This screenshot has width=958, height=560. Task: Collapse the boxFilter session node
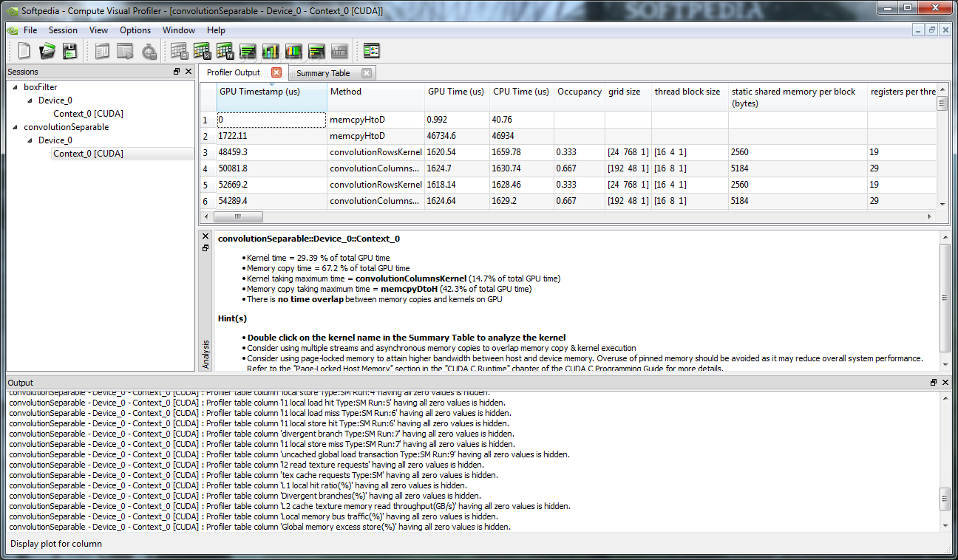(x=15, y=87)
